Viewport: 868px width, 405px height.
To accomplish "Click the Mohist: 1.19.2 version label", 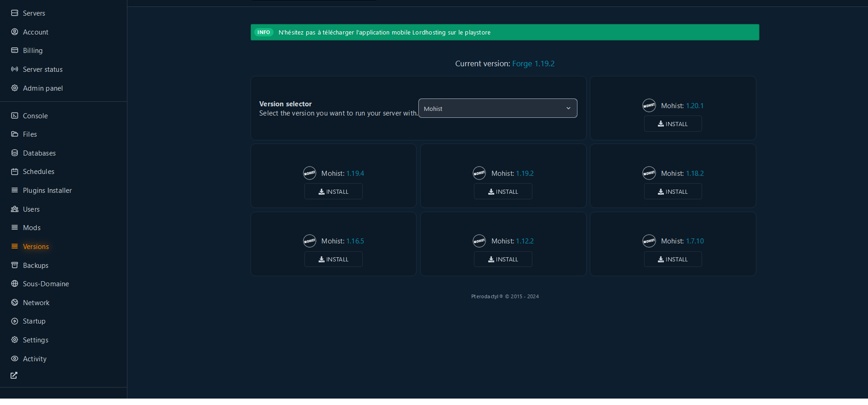I will click(513, 173).
